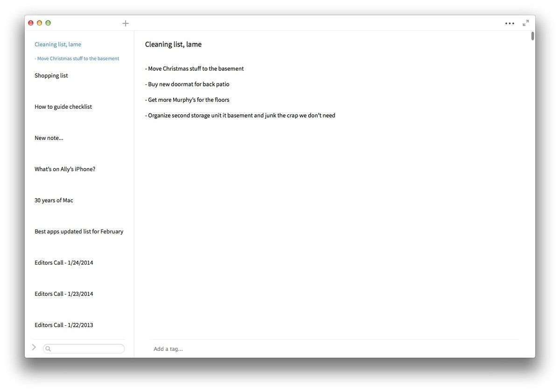Viewport: 560px width, 392px height.
Task: Click the Add a tag field
Action: [x=168, y=349]
